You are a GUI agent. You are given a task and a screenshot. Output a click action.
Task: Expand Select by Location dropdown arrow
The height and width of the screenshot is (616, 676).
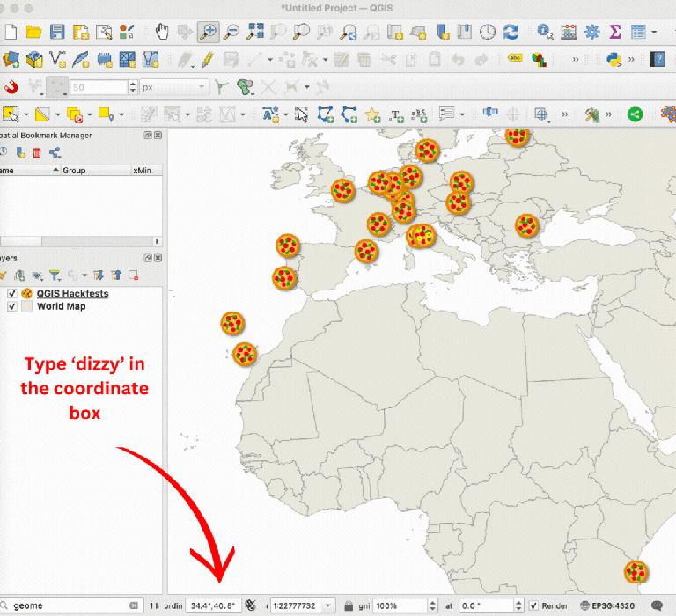click(x=121, y=114)
